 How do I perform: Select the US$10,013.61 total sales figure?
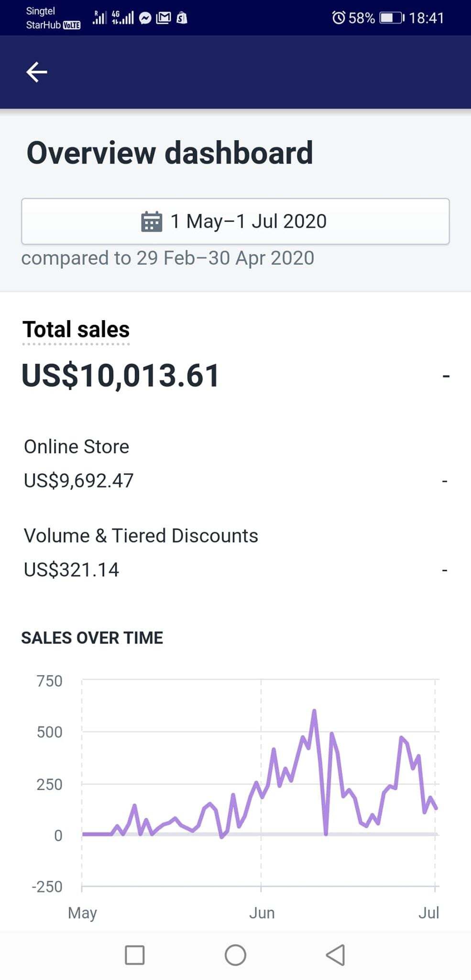pyautogui.click(x=120, y=375)
